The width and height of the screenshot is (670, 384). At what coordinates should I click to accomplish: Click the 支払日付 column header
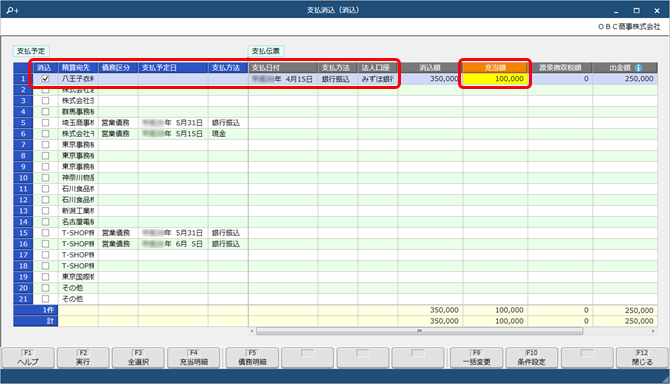click(283, 67)
